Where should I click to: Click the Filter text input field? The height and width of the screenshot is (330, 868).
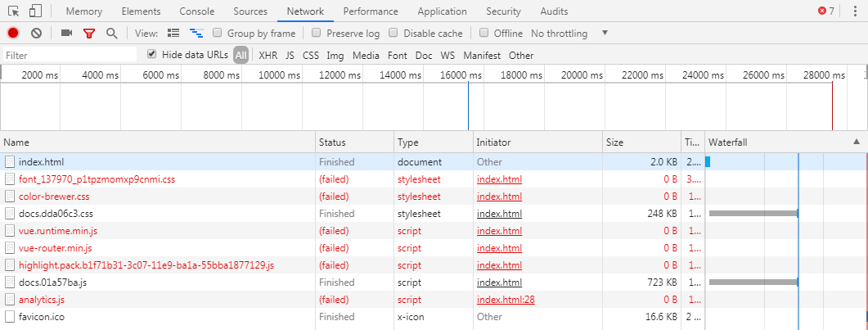click(x=70, y=55)
